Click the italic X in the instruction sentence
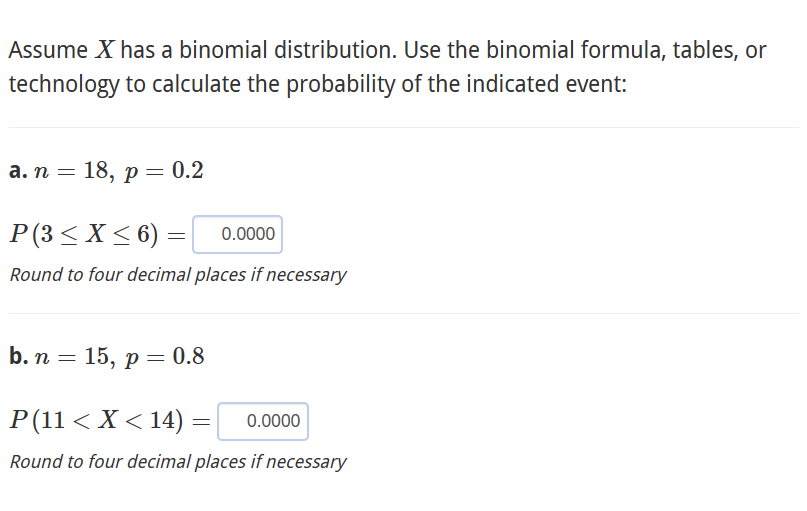807x511 pixels. 104,50
